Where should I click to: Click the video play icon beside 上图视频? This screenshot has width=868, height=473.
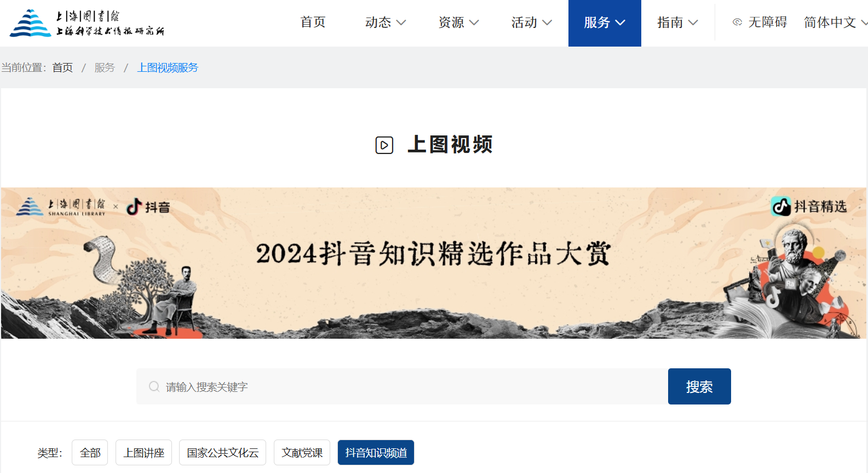(x=384, y=145)
